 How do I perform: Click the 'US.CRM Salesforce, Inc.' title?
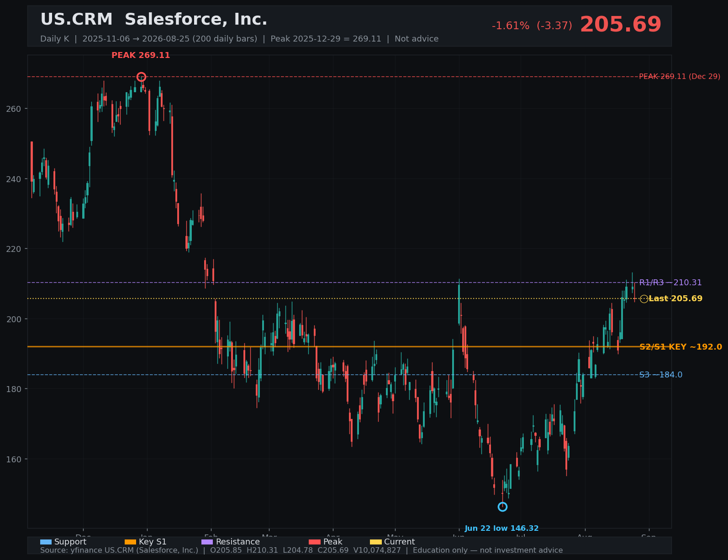(154, 20)
